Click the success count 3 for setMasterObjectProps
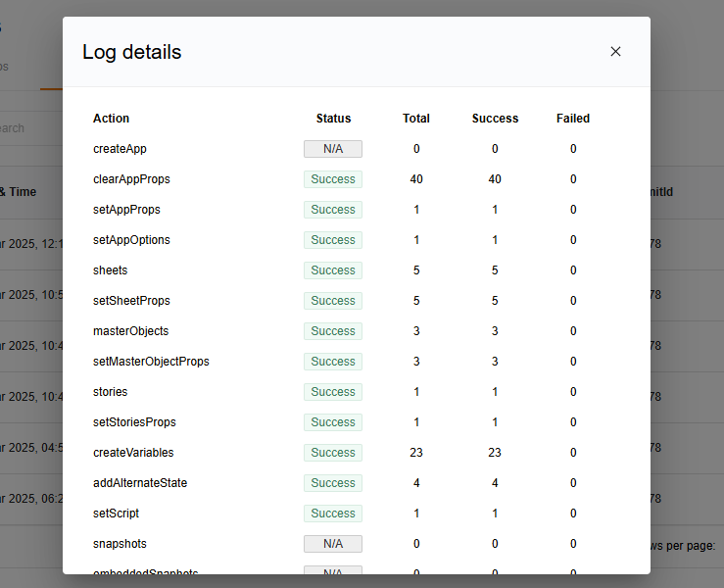The image size is (724, 588). [x=495, y=362]
